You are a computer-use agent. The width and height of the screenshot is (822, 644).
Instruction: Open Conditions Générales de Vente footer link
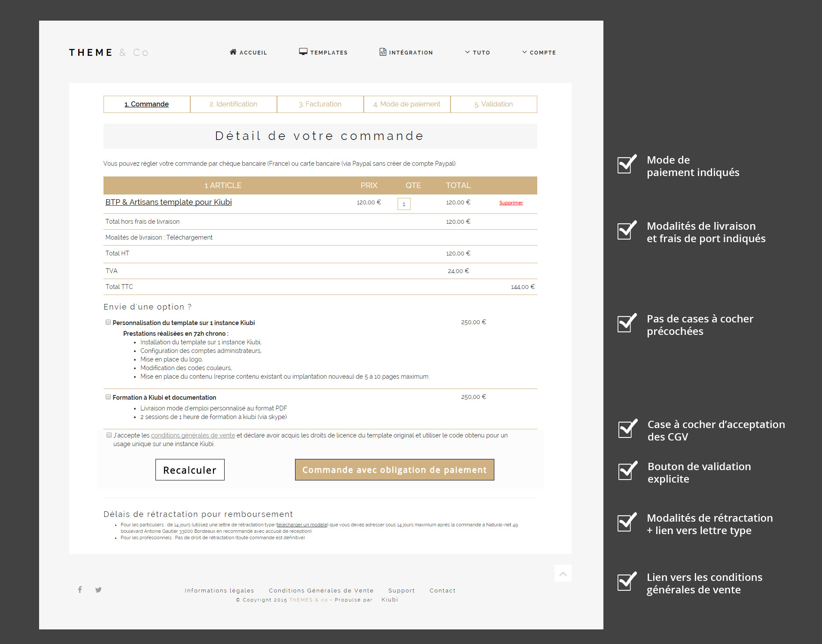[321, 590]
